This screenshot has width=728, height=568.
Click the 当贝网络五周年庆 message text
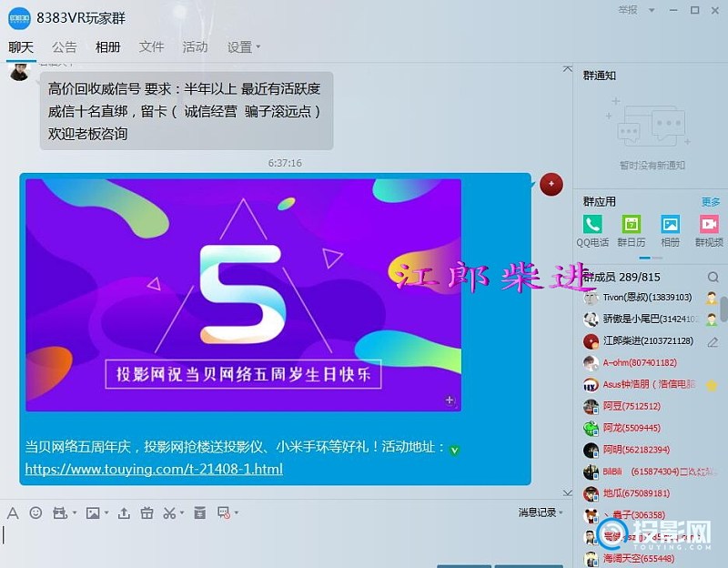click(235, 447)
